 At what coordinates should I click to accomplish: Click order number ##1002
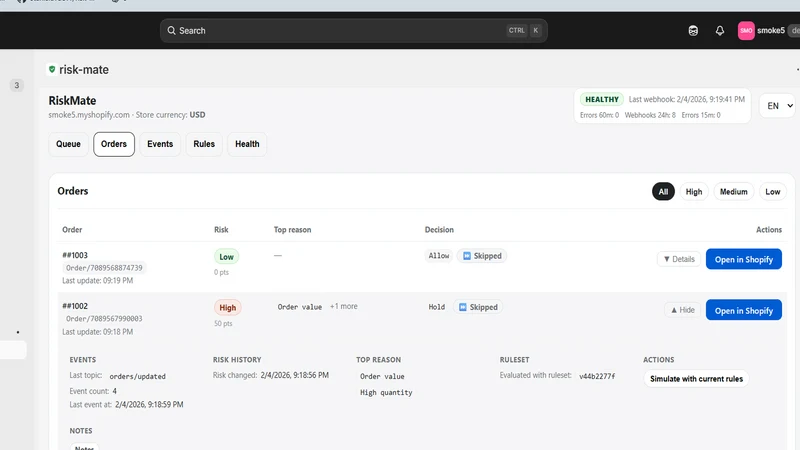tap(75, 306)
